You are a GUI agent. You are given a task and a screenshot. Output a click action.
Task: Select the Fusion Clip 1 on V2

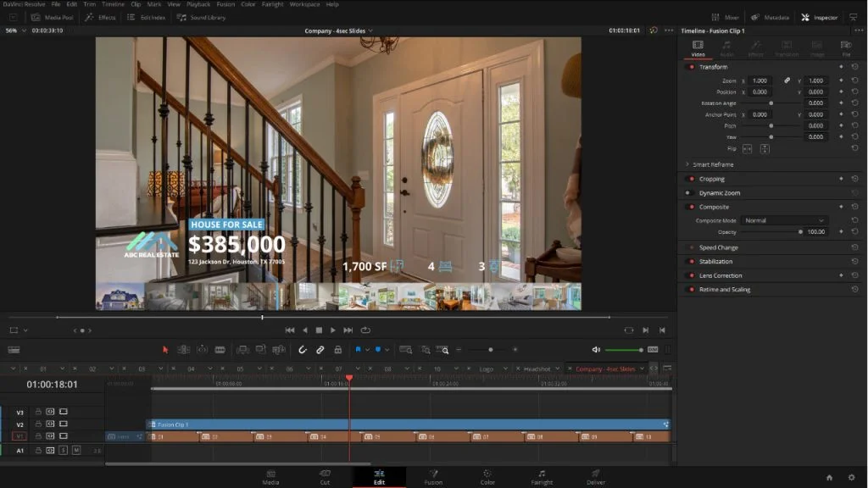[x=409, y=424]
